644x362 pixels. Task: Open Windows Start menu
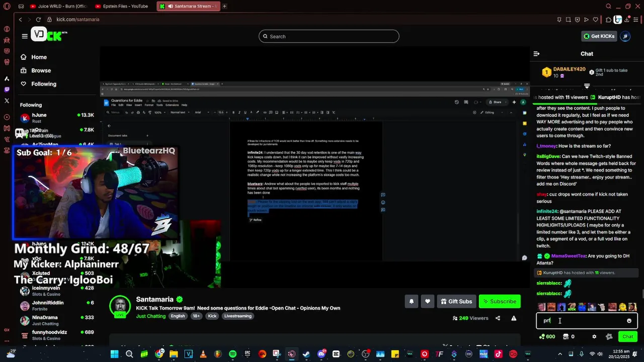(x=114, y=354)
